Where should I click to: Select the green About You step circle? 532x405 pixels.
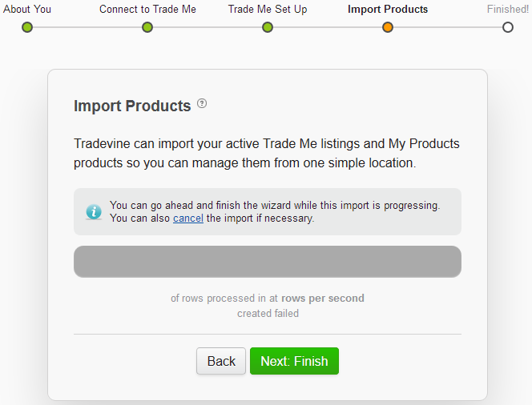pos(27,27)
